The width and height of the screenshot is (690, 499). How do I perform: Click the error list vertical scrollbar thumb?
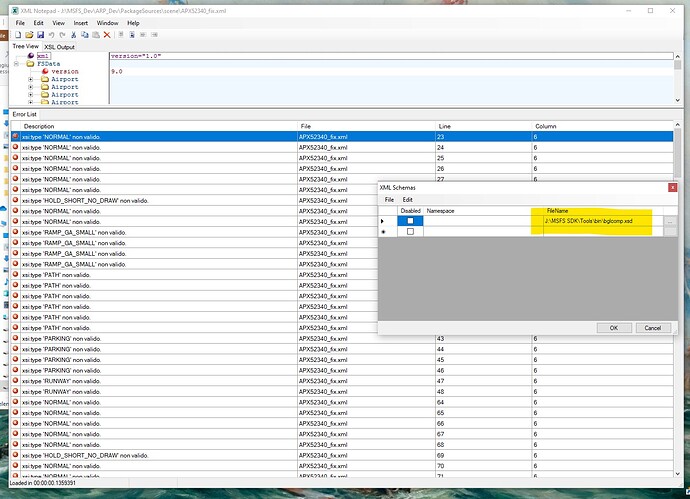[x=678, y=152]
